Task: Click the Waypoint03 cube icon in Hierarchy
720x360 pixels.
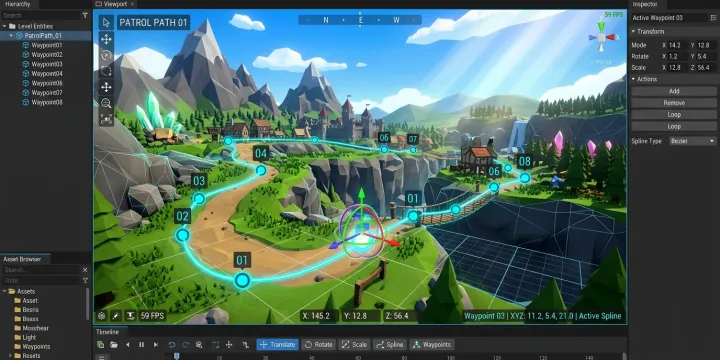Action: 26,64
